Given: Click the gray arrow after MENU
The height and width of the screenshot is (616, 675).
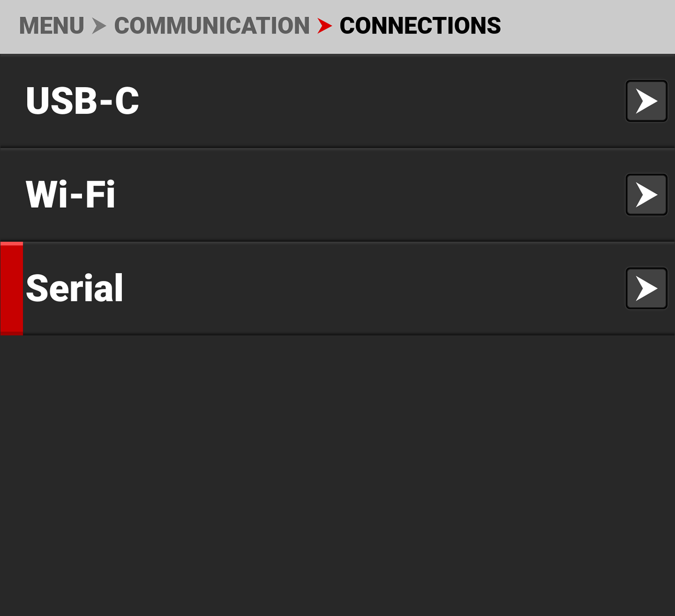Looking at the screenshot, I should tap(99, 26).
